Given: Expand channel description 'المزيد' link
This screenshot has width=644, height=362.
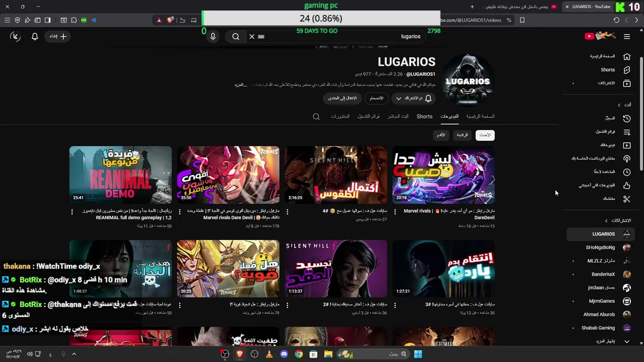Looking at the screenshot, I should point(241,85).
